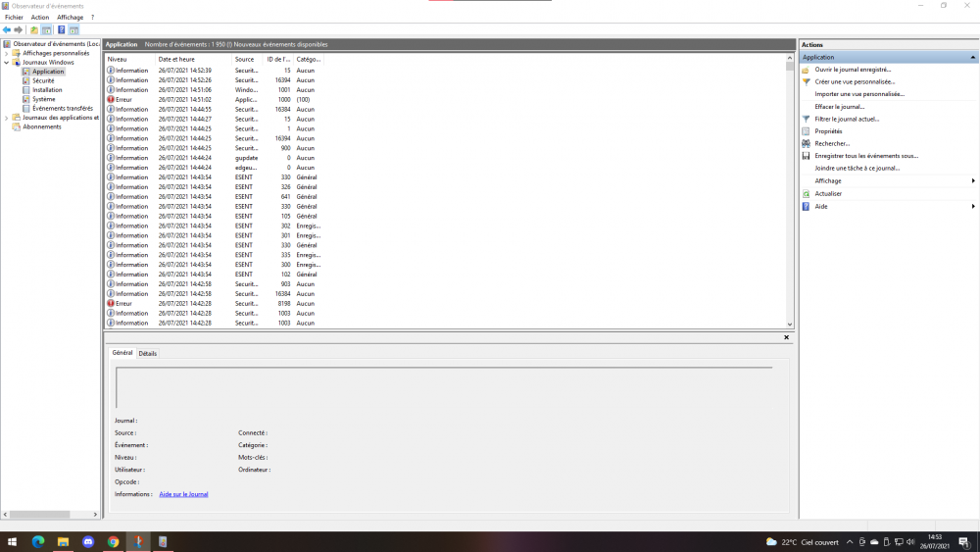Select Abonnements in the tree
Screen dimensions: 980x552
[42, 126]
